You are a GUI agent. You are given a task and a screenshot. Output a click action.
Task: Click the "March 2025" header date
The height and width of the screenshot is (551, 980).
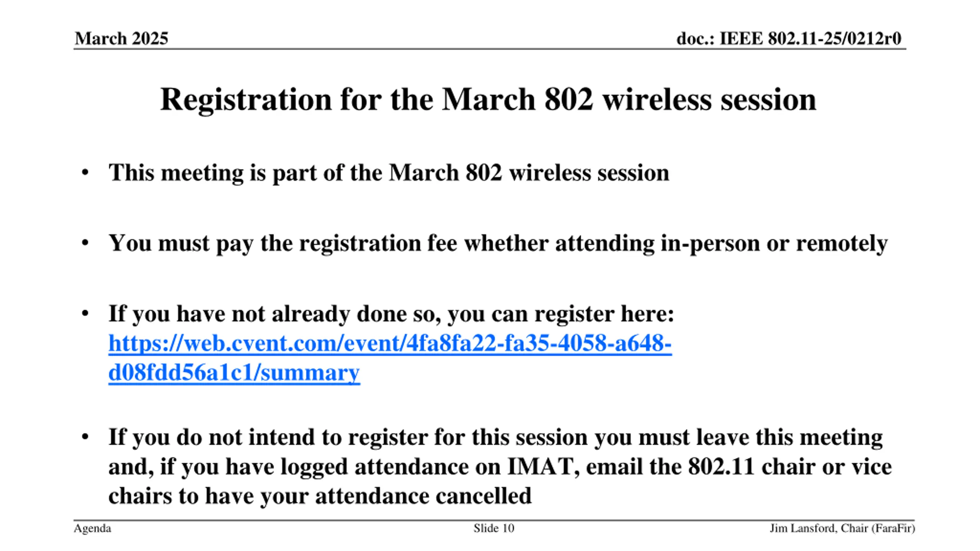[x=121, y=38]
